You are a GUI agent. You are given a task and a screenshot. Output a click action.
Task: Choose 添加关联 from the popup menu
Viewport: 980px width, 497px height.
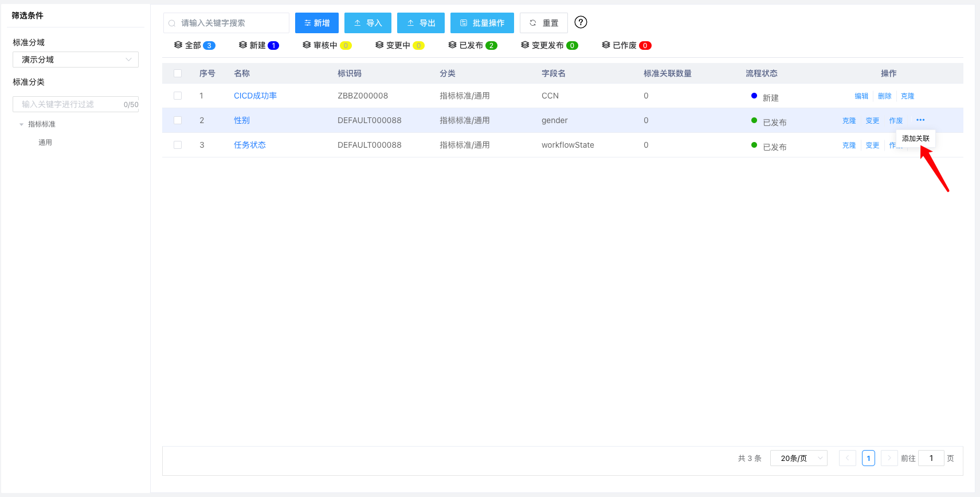[x=915, y=139]
